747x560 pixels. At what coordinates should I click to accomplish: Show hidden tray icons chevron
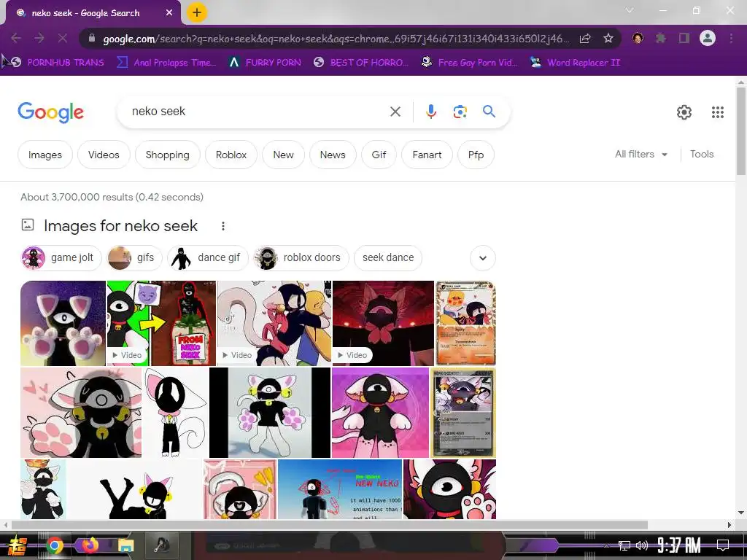pyautogui.click(x=606, y=545)
